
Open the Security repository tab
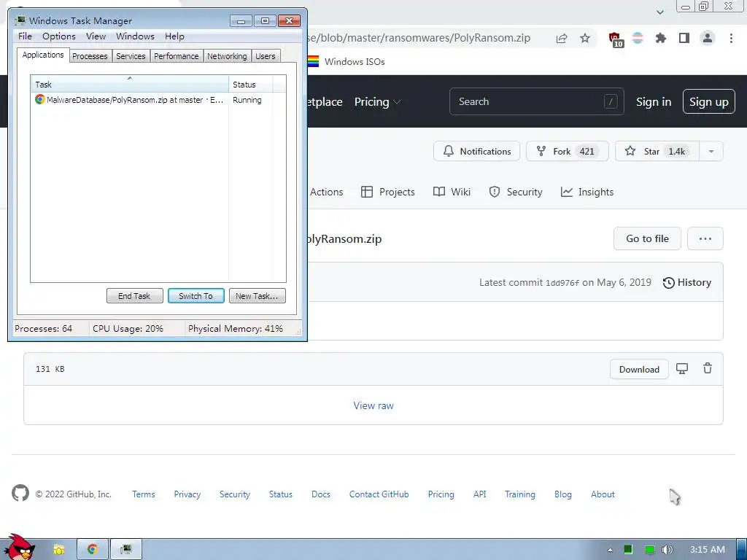pos(516,192)
